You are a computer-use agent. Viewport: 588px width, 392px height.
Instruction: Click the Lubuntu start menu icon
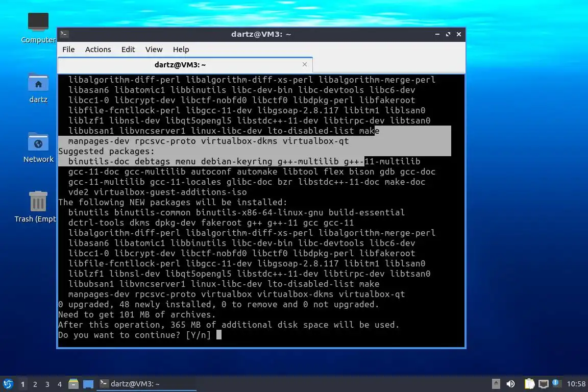(x=8, y=384)
